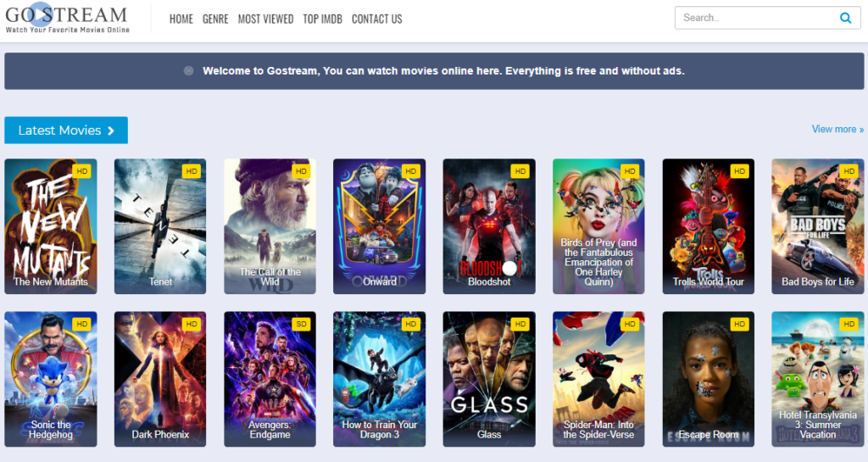
Task: Click the SD badge on Avengers: Endgame
Action: (301, 324)
